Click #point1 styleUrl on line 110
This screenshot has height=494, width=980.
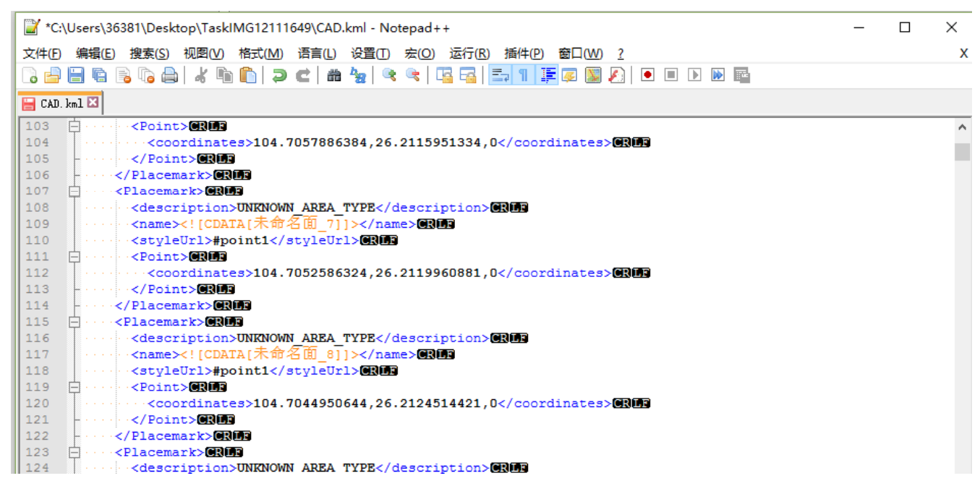(241, 240)
